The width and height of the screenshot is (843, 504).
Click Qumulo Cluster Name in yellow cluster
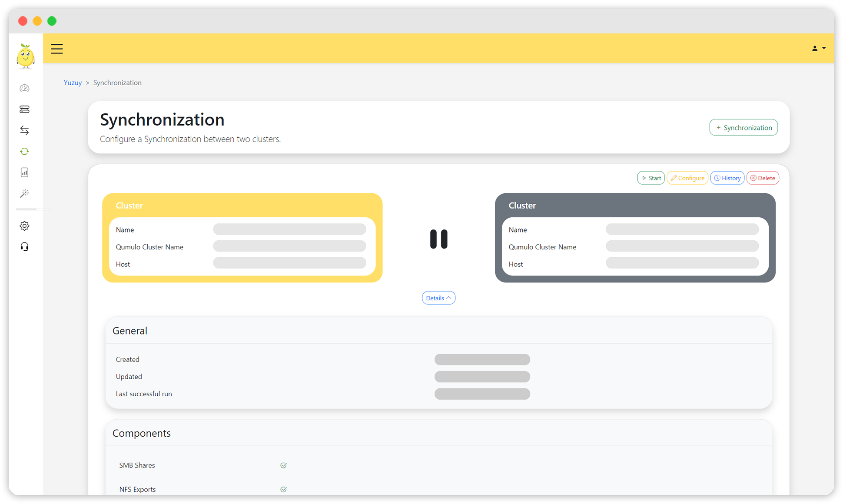(x=149, y=247)
